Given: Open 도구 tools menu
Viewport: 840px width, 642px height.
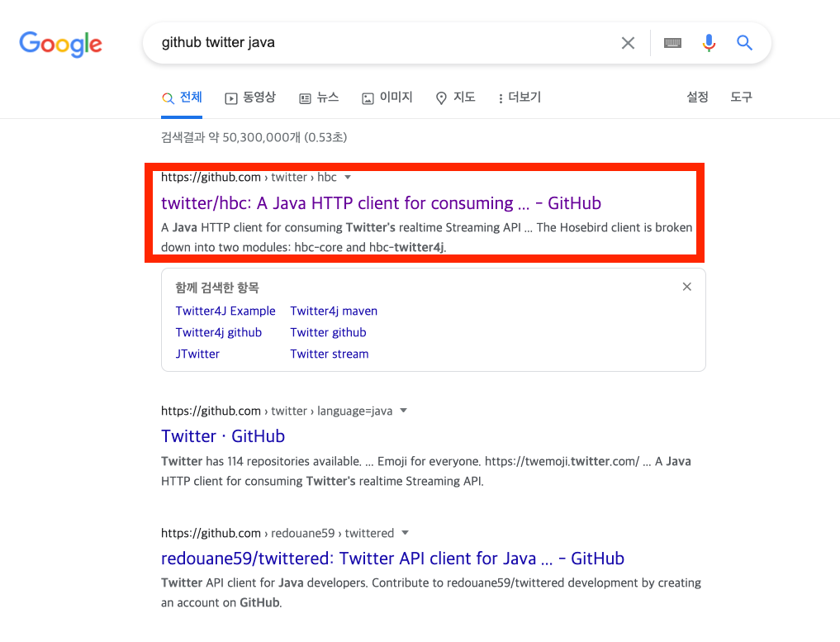Looking at the screenshot, I should (x=742, y=97).
